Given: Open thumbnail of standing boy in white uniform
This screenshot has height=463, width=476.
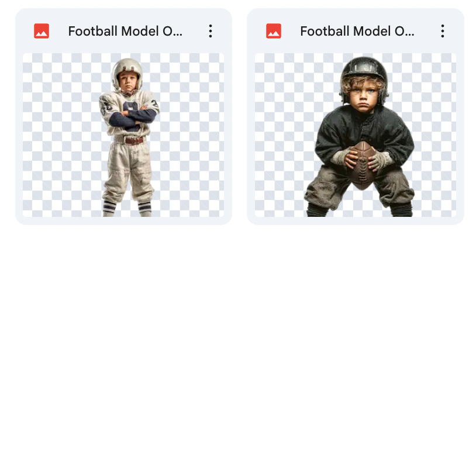Looking at the screenshot, I should point(123,135).
